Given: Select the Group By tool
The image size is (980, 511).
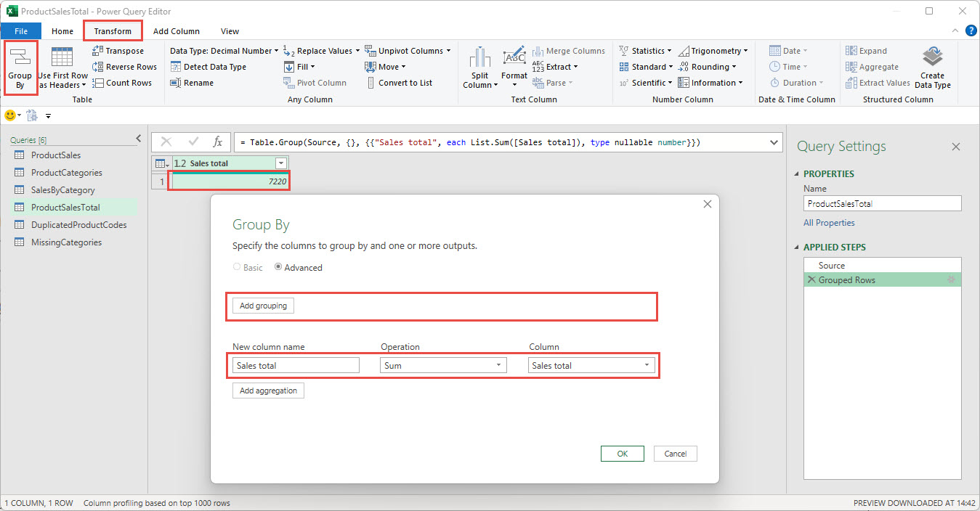Looking at the screenshot, I should point(20,67).
